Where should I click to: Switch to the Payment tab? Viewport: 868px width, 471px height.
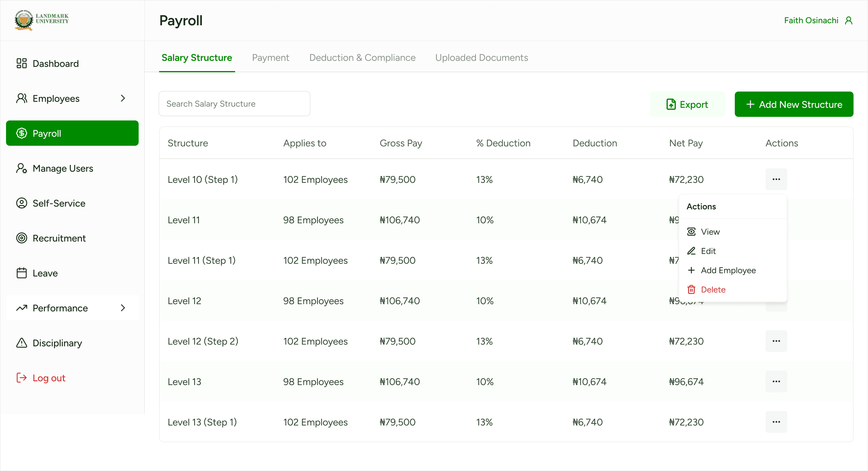point(270,58)
